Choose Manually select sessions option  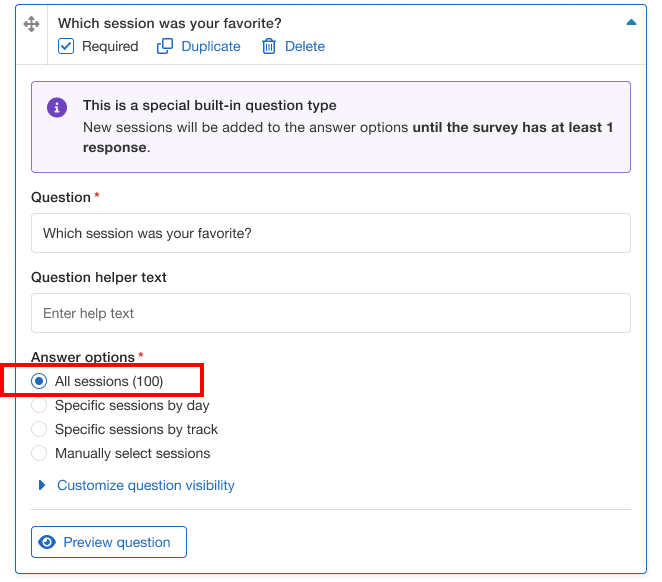coord(39,453)
